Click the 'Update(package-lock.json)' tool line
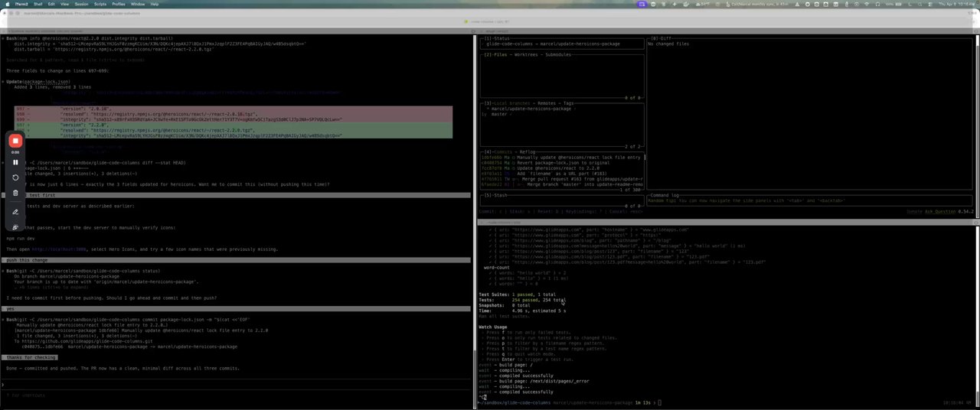Viewport: 980px width, 410px height. pyautogui.click(x=37, y=82)
